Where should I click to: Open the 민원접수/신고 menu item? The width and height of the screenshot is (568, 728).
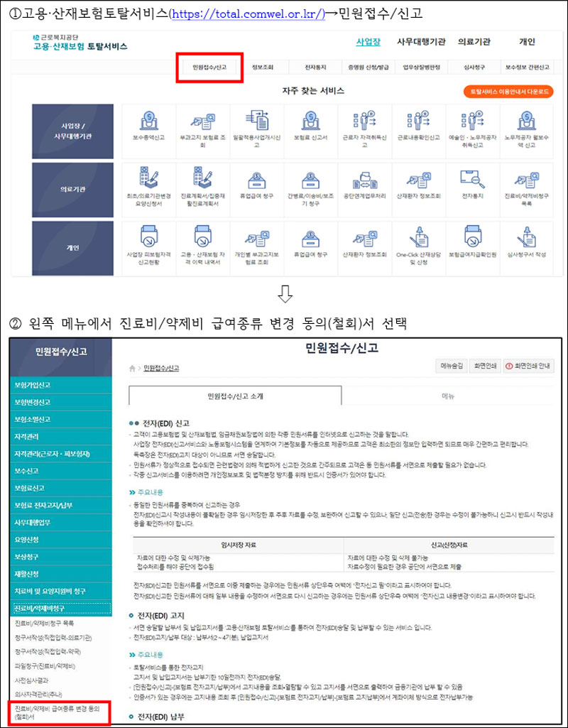pos(209,67)
